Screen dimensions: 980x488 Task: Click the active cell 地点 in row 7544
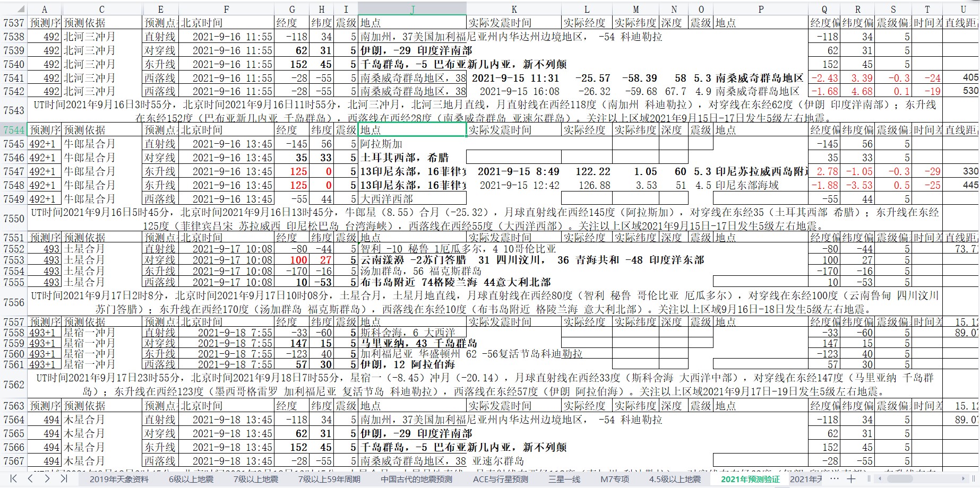click(x=412, y=130)
